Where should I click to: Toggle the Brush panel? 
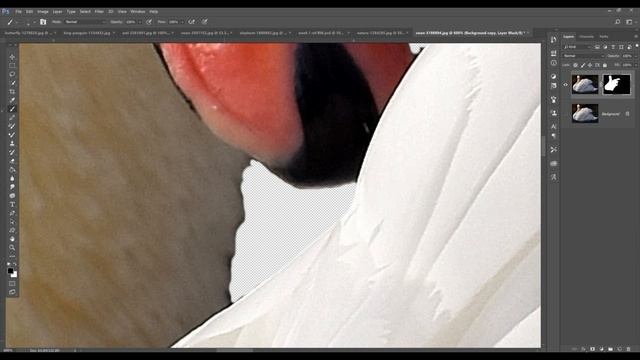coord(43,22)
